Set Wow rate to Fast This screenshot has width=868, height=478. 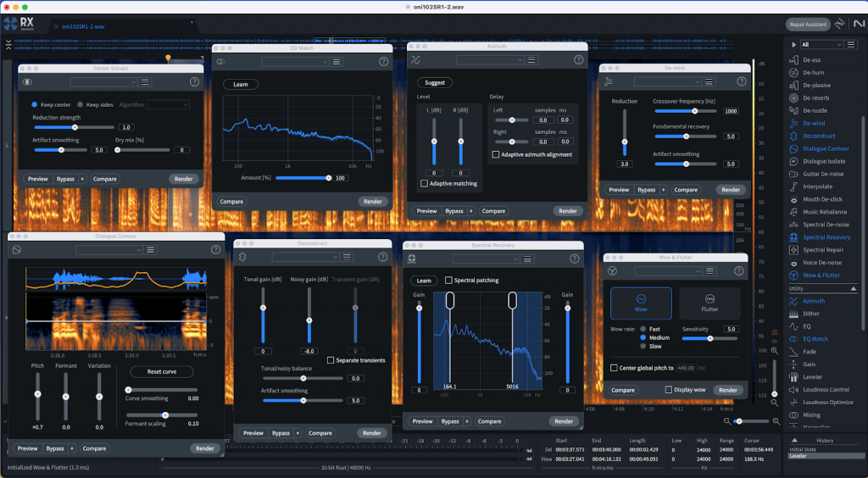pyautogui.click(x=644, y=329)
